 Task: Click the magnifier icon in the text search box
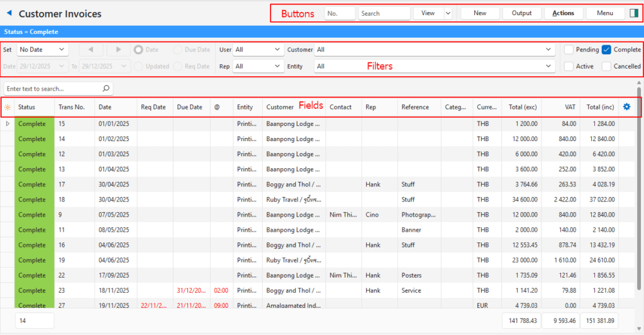click(106, 89)
